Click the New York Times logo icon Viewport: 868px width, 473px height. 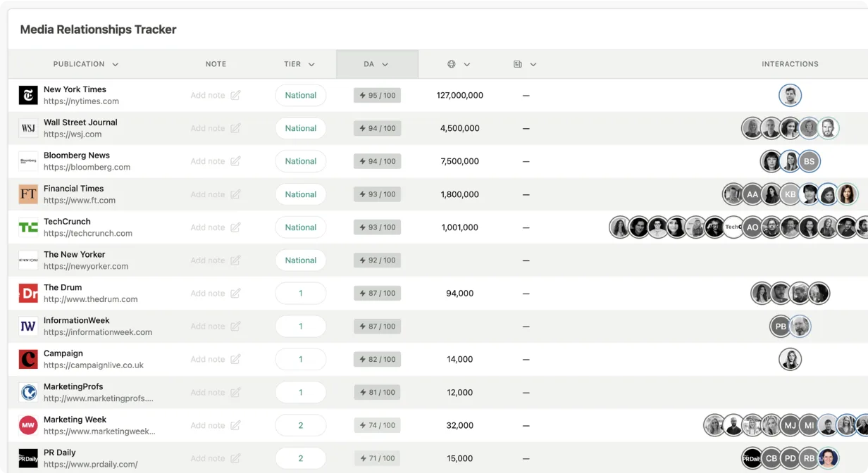coord(28,95)
